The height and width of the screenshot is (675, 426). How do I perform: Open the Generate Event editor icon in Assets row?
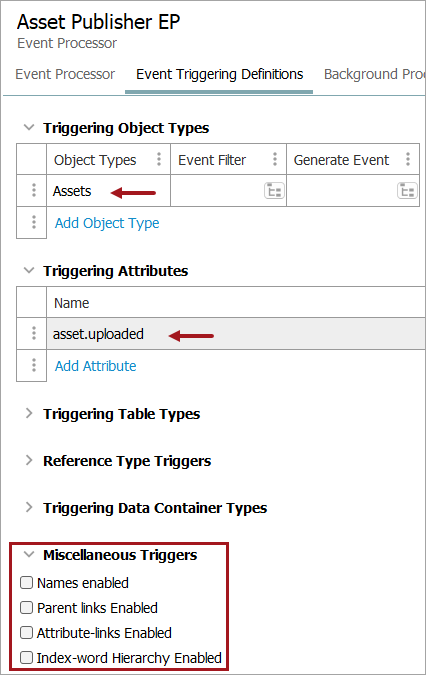click(x=407, y=191)
